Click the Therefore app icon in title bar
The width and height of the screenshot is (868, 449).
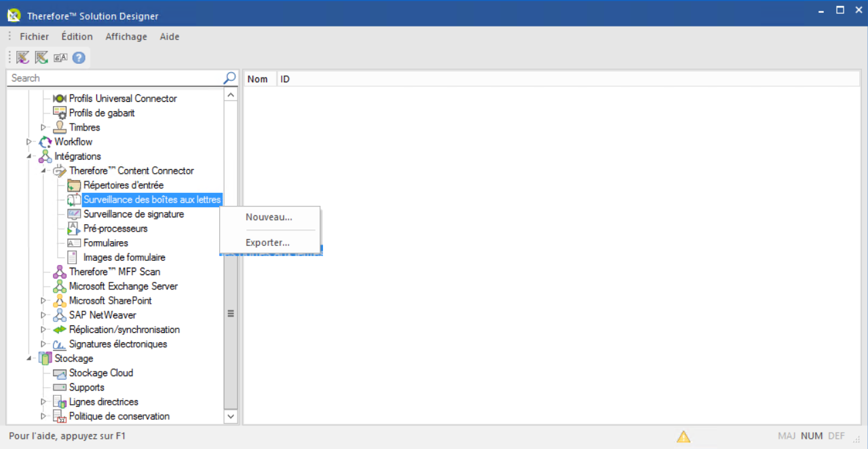(13, 15)
